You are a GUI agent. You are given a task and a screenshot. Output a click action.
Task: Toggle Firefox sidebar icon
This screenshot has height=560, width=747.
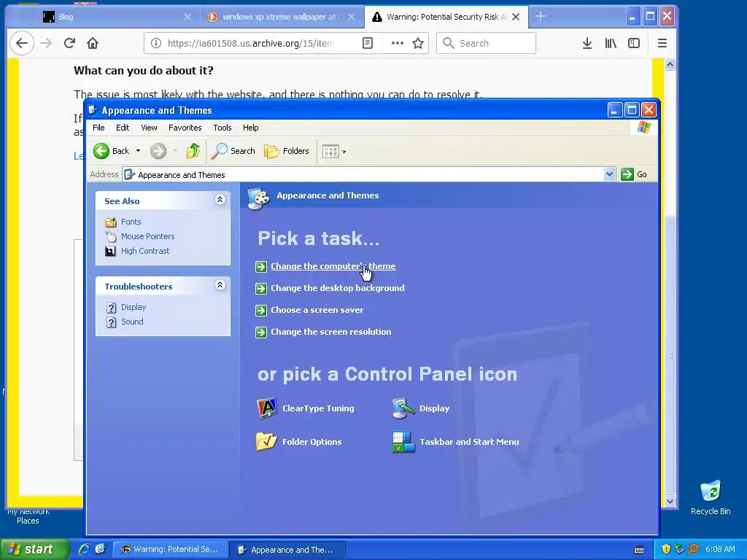point(634,43)
